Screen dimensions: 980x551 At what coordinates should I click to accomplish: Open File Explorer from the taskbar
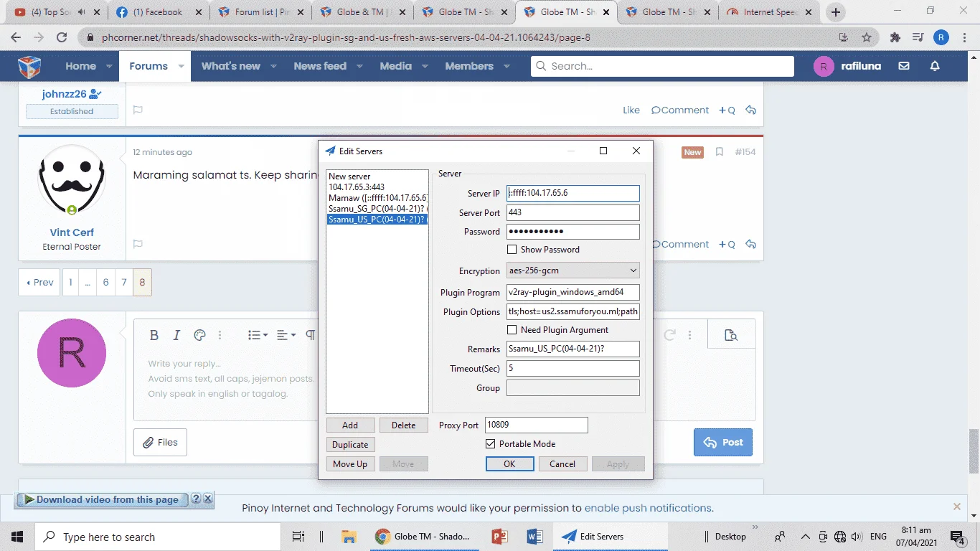[x=349, y=537]
